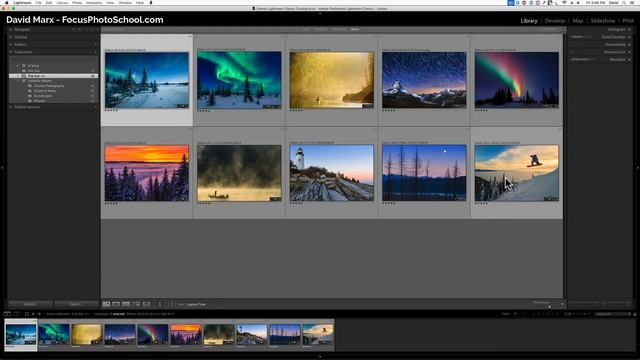
Task: Click the plus icon on Publish Services header
Action: tap(95, 107)
